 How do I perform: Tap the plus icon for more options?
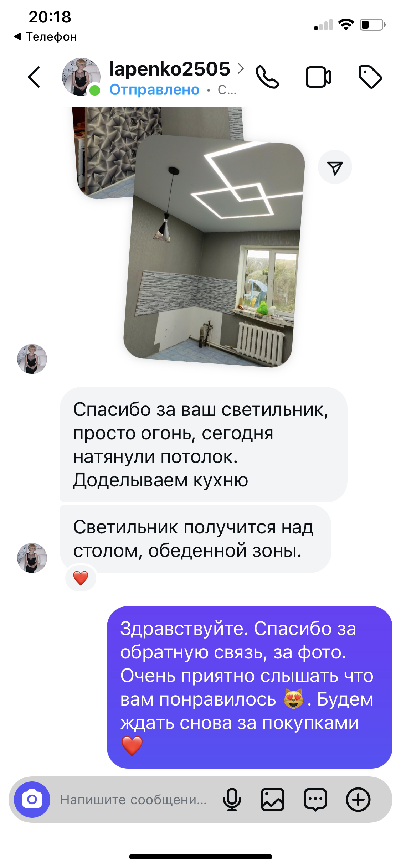358,800
